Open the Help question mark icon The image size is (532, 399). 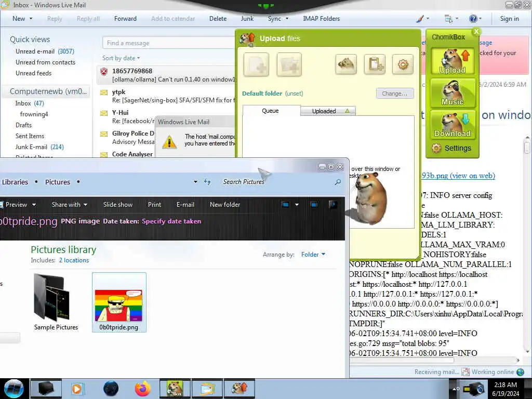[473, 19]
